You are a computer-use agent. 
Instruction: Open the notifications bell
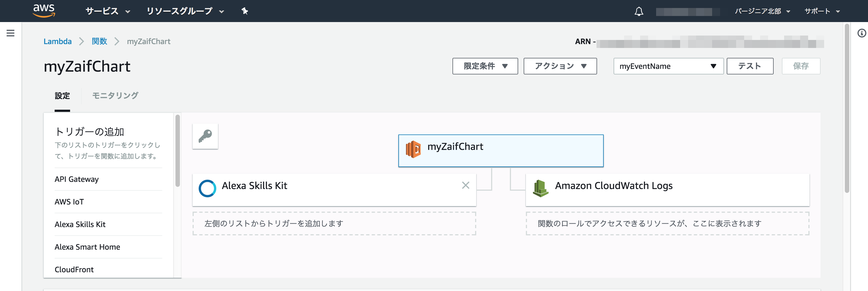[x=639, y=12]
